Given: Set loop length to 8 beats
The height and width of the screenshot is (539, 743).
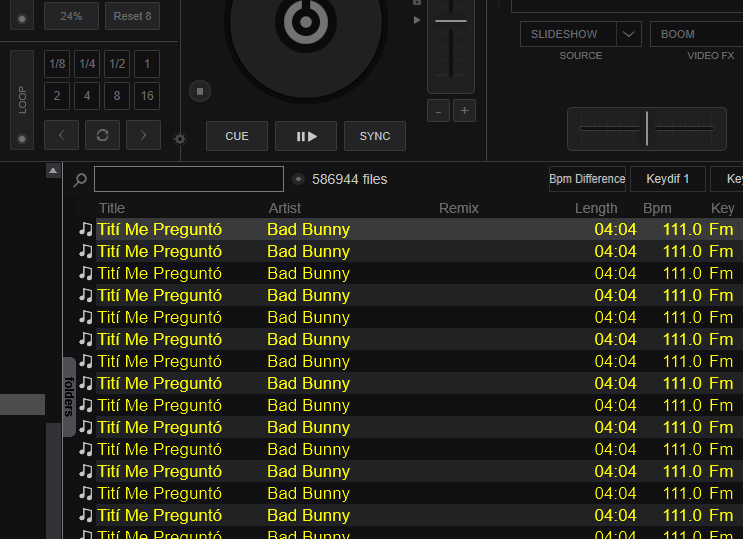Looking at the screenshot, I should pyautogui.click(x=117, y=96).
